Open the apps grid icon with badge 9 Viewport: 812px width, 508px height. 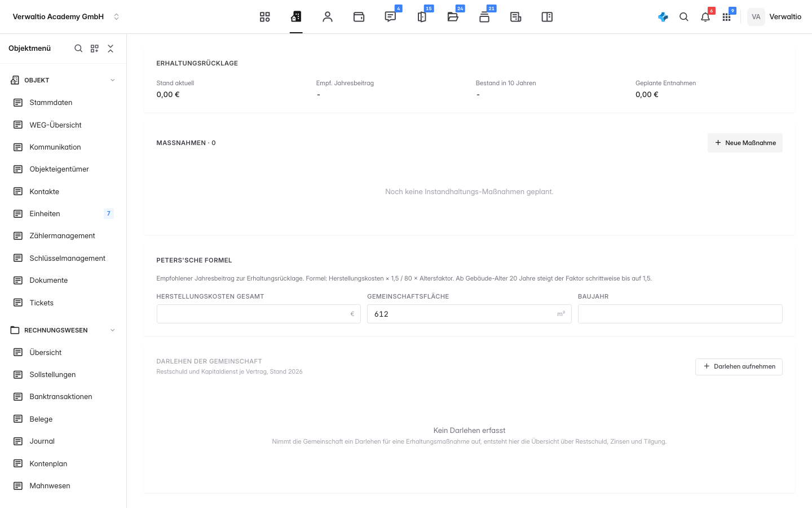pyautogui.click(x=727, y=17)
